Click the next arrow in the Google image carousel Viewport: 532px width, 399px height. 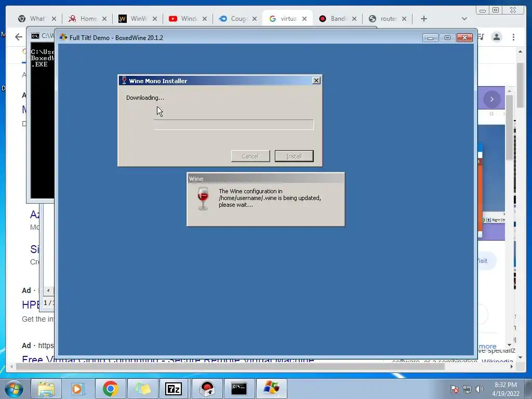click(491, 99)
